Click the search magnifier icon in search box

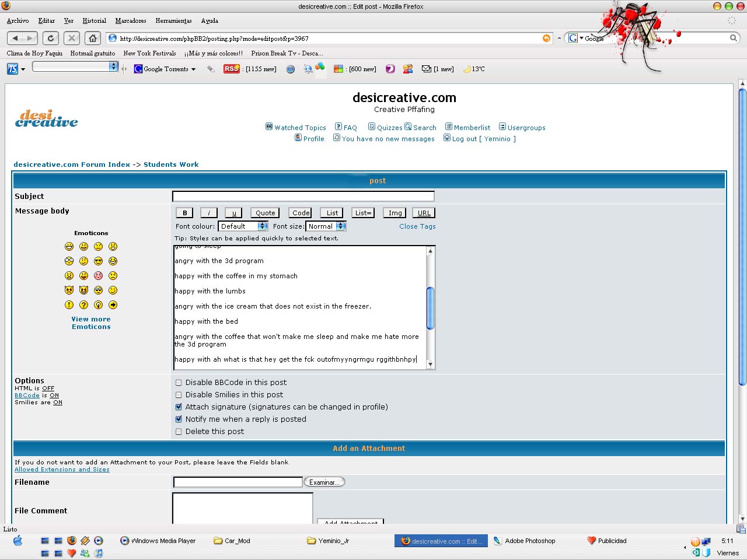(734, 38)
